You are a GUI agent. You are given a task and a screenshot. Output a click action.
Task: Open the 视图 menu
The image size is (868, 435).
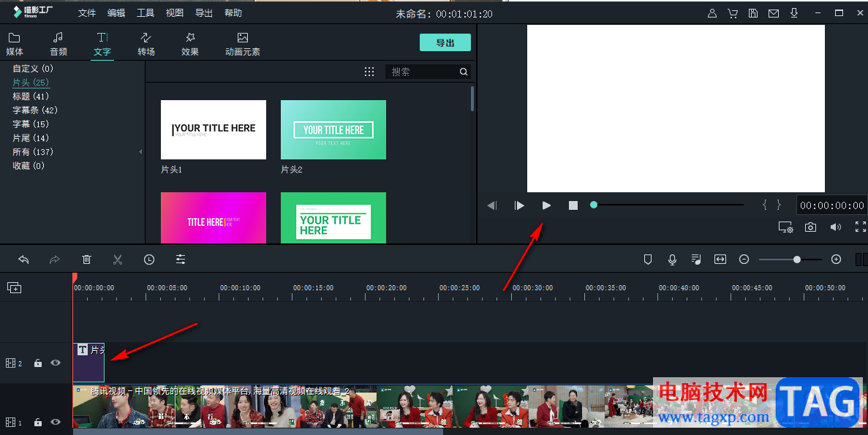[x=174, y=12]
